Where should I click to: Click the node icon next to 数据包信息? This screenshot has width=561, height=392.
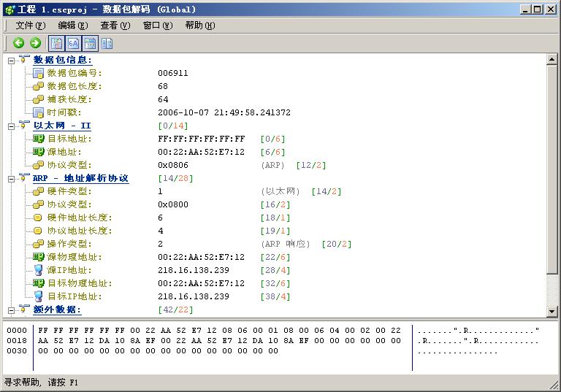click(x=24, y=59)
